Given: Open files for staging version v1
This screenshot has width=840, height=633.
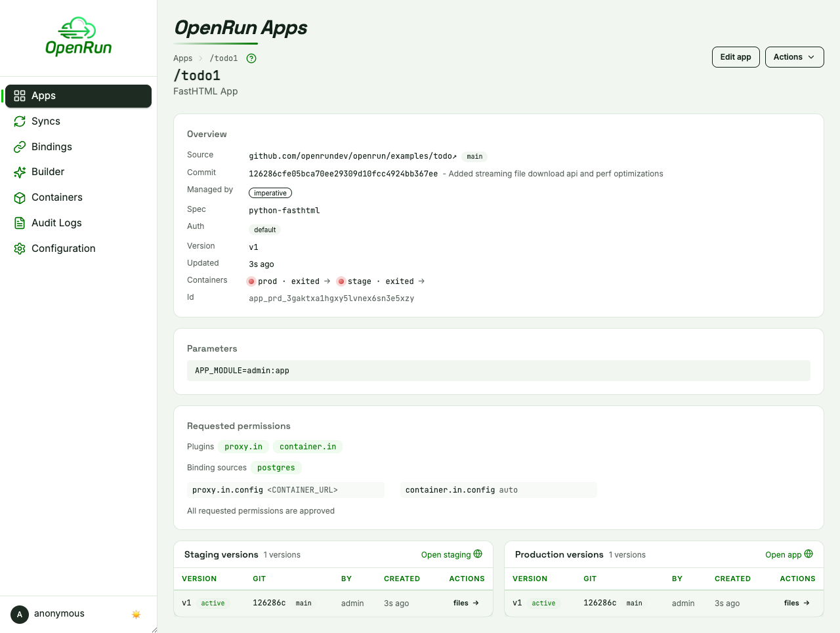Looking at the screenshot, I should tap(467, 603).
